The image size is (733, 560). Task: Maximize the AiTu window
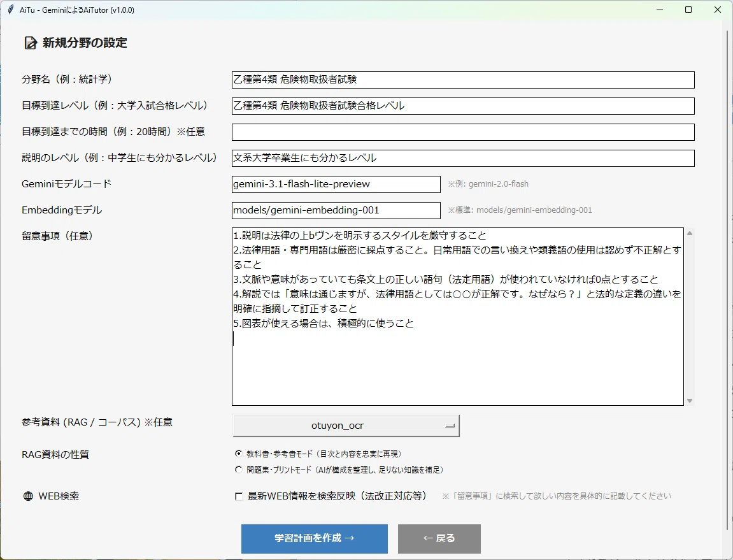(x=688, y=10)
